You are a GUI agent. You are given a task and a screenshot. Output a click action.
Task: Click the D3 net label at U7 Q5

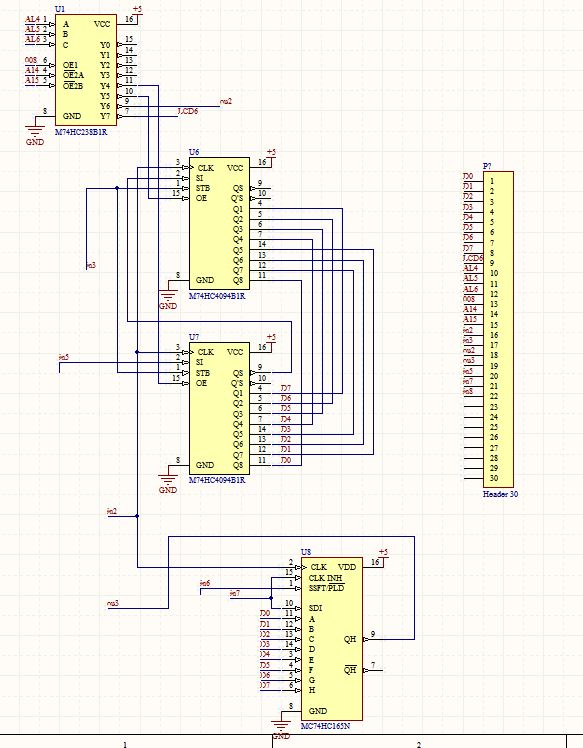[286, 429]
